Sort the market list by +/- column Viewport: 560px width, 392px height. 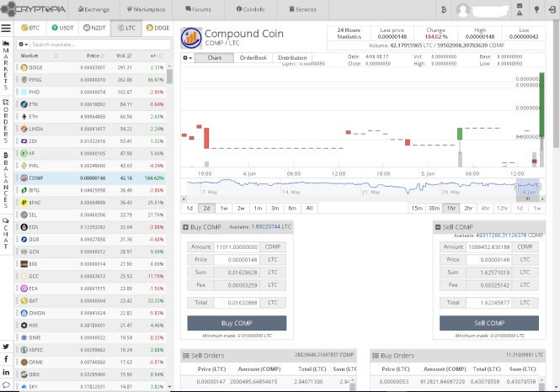[157, 56]
